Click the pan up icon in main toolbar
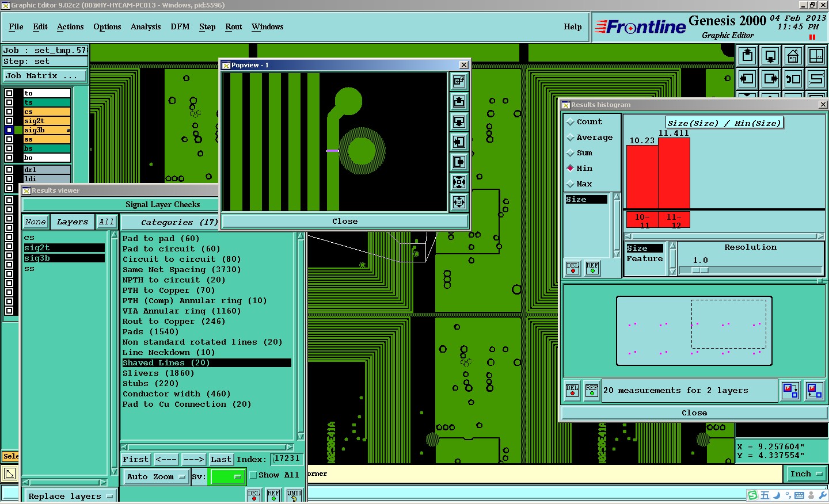 [x=747, y=56]
